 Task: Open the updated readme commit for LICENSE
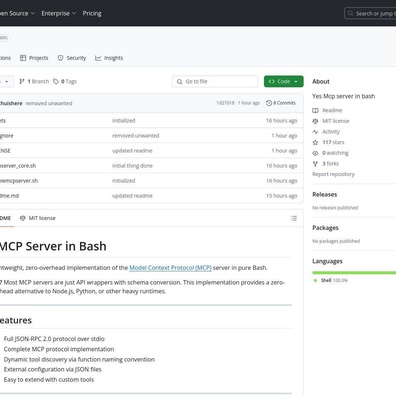(x=132, y=151)
